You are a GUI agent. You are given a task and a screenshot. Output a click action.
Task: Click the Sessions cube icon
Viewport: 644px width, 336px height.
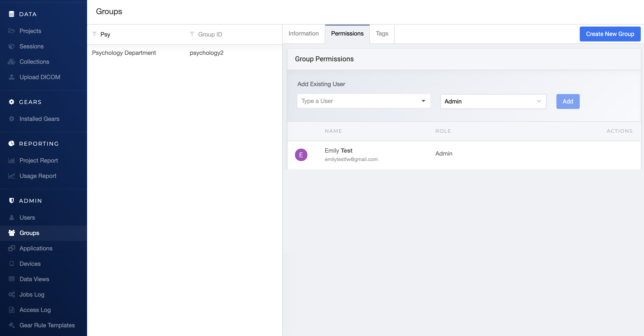coord(11,46)
